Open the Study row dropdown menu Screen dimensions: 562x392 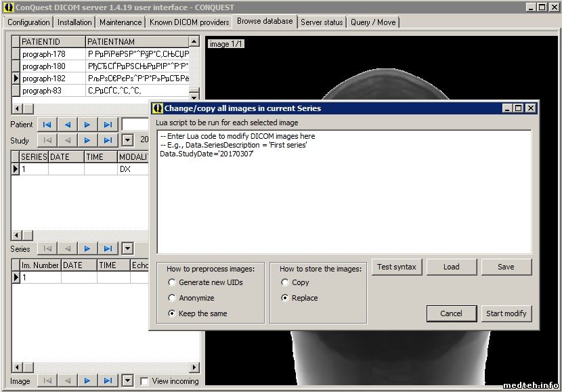127,140
